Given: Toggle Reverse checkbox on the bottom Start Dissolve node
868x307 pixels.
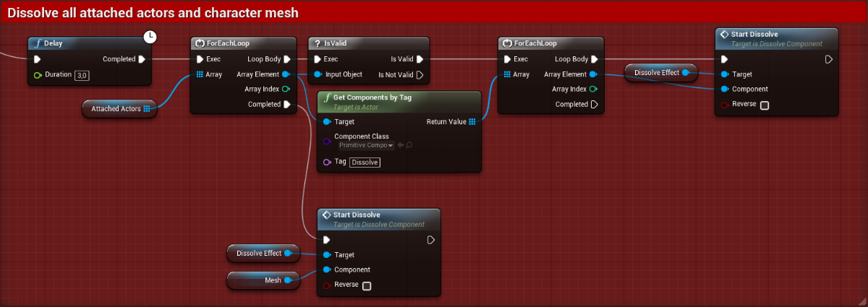Looking at the screenshot, I should [367, 285].
